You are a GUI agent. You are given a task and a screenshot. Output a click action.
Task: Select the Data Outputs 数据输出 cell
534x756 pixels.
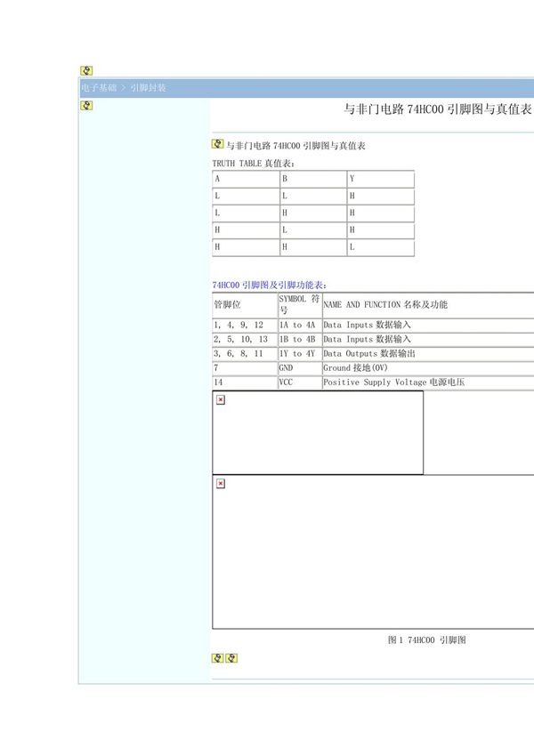428,354
